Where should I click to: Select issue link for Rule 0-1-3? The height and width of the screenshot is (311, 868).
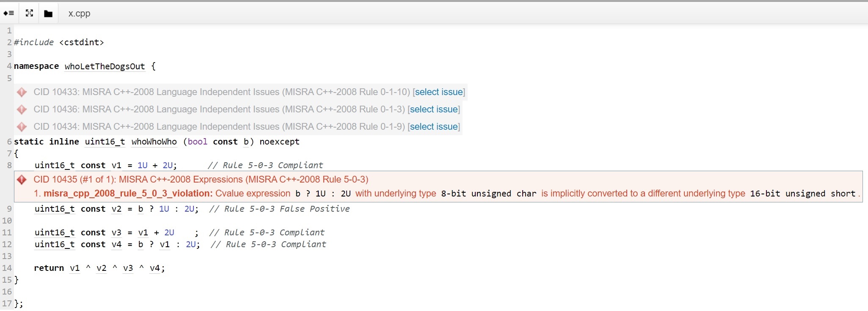(434, 109)
